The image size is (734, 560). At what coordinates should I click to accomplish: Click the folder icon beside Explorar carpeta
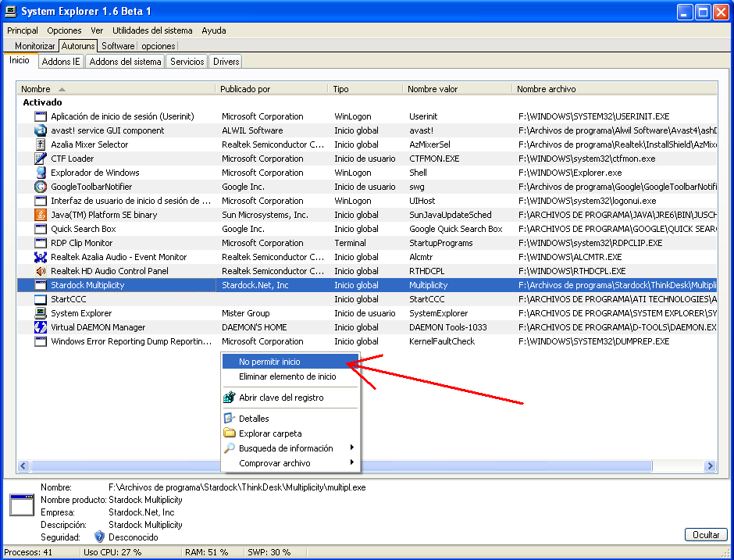point(230,433)
